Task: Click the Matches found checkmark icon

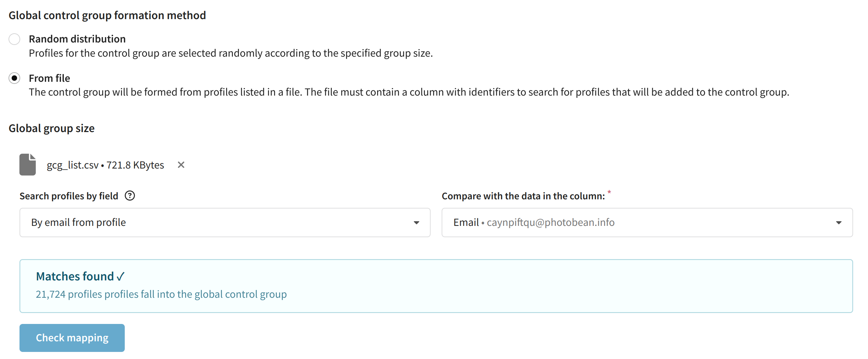Action: 121,276
